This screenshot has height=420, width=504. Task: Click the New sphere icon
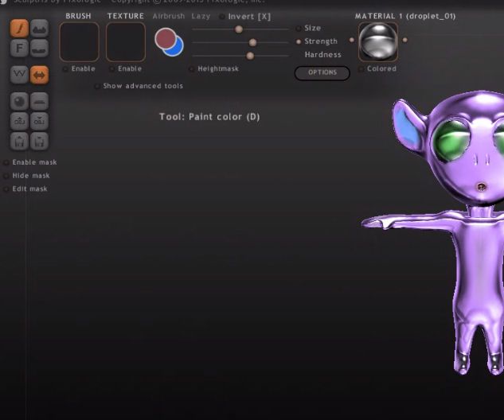point(19,102)
